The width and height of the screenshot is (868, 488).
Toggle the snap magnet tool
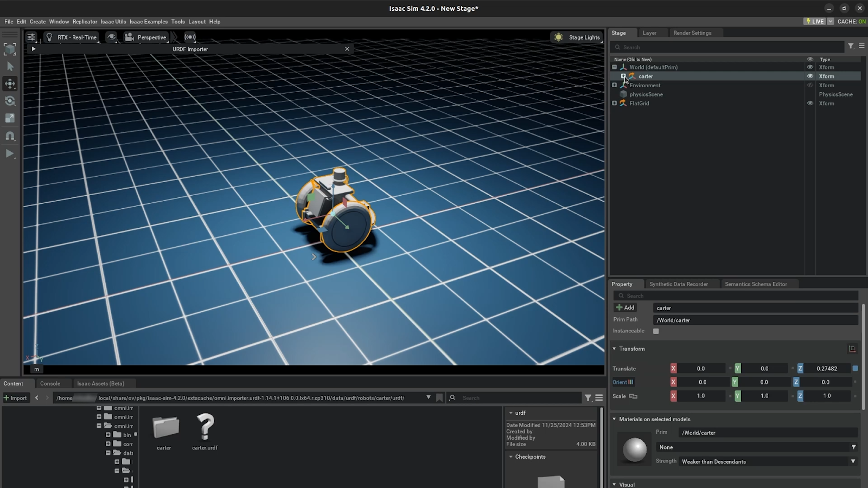point(10,136)
